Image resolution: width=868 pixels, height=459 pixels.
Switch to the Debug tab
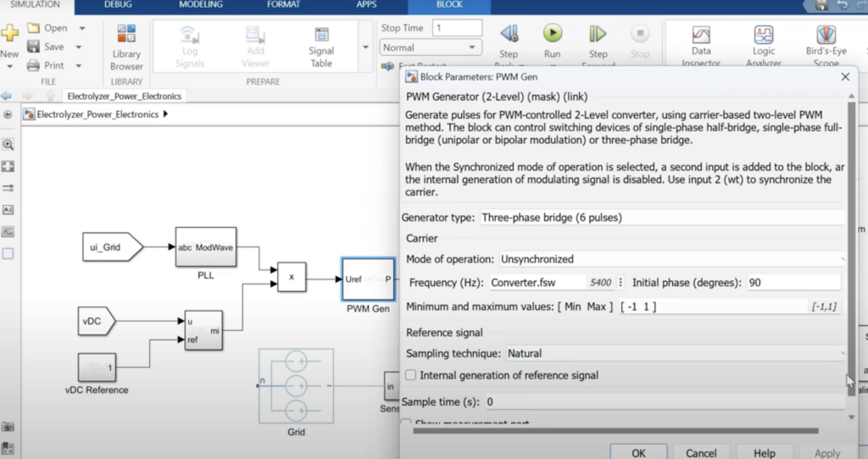(x=118, y=4)
